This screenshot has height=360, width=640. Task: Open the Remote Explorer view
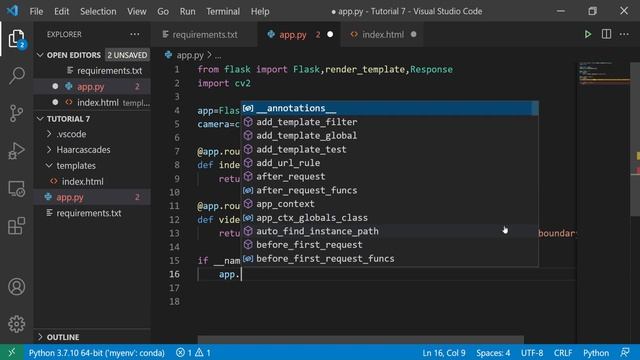pos(16,188)
